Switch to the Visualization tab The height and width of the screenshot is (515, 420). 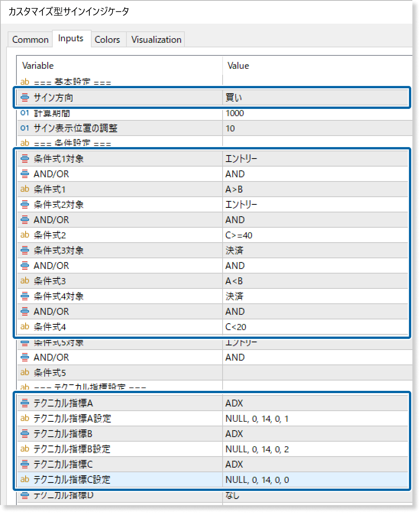(x=156, y=39)
